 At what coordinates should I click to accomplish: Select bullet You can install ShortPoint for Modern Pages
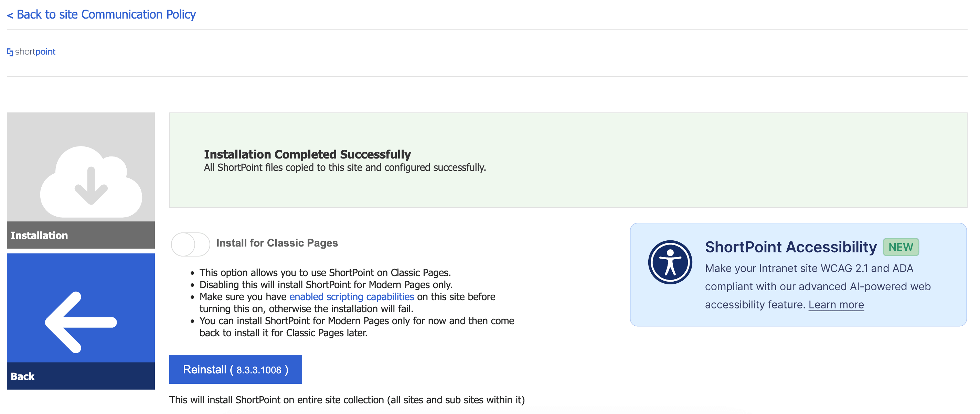(x=357, y=327)
